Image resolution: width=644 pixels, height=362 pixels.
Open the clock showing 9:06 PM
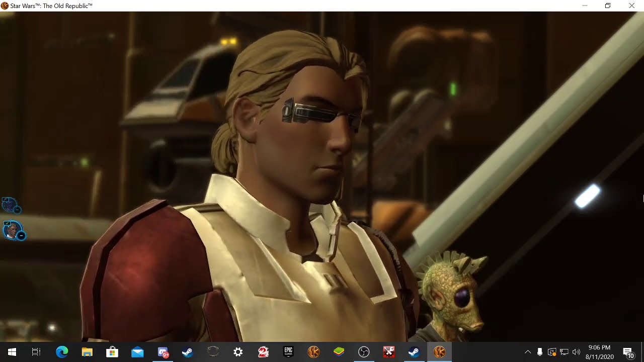tap(599, 352)
